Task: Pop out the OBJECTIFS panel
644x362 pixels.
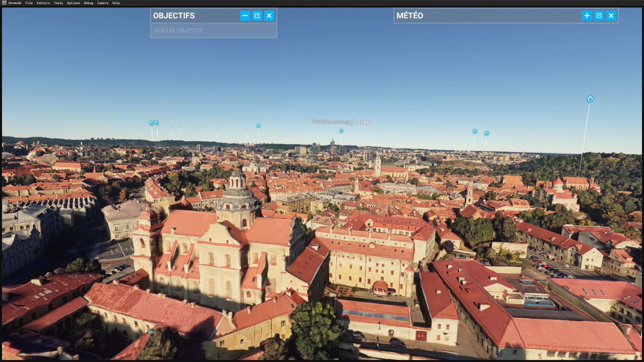Action: click(257, 16)
